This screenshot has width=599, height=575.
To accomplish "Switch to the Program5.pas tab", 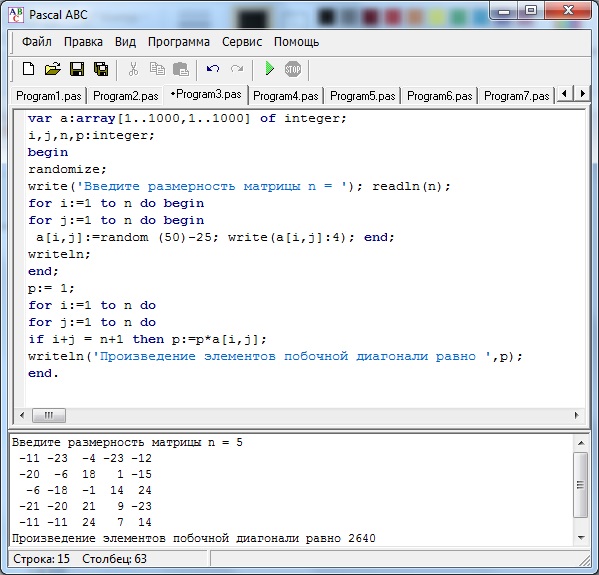I will [x=363, y=96].
